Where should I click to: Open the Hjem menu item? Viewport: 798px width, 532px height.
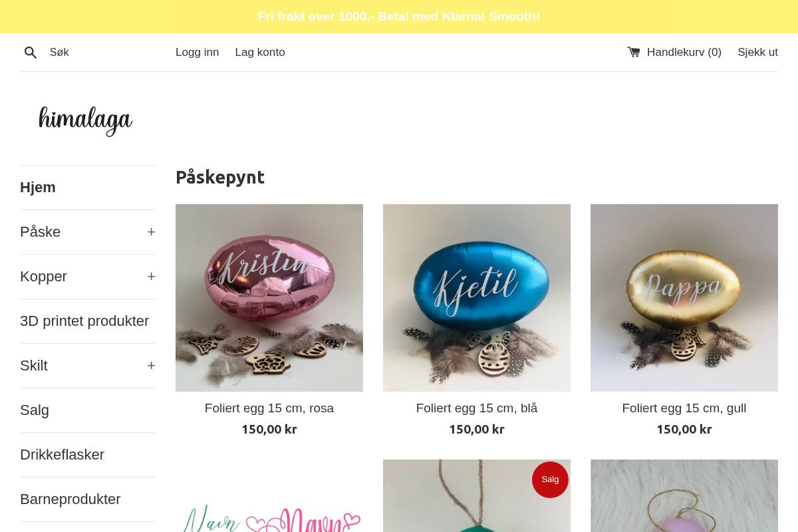coord(38,188)
